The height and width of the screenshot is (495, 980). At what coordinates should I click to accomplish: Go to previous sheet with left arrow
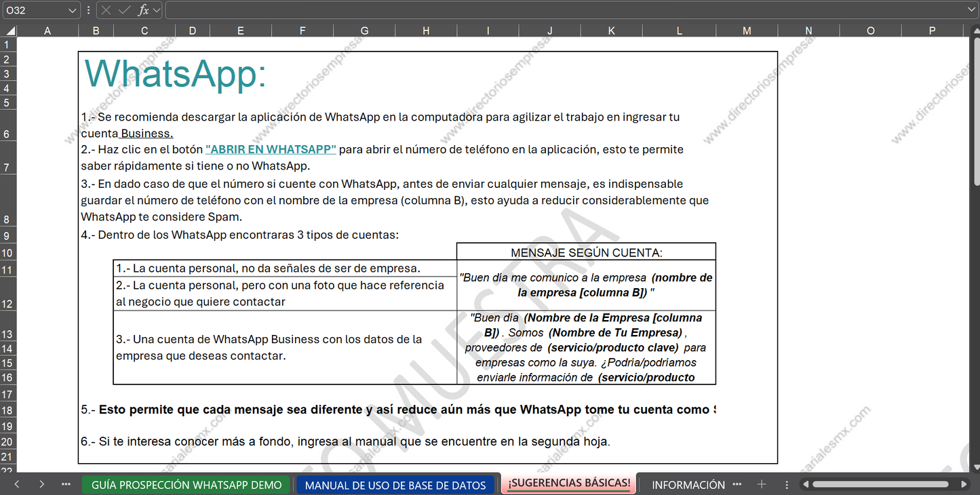[17, 485]
